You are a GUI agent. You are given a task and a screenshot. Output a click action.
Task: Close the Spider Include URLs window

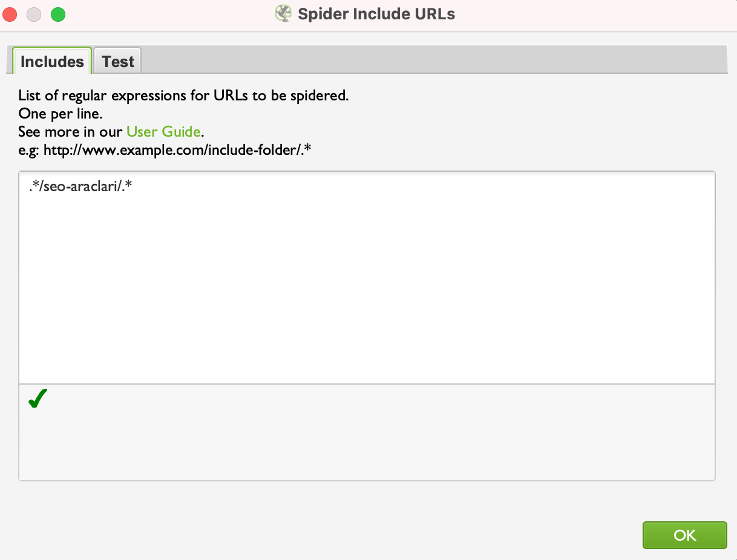(10, 14)
